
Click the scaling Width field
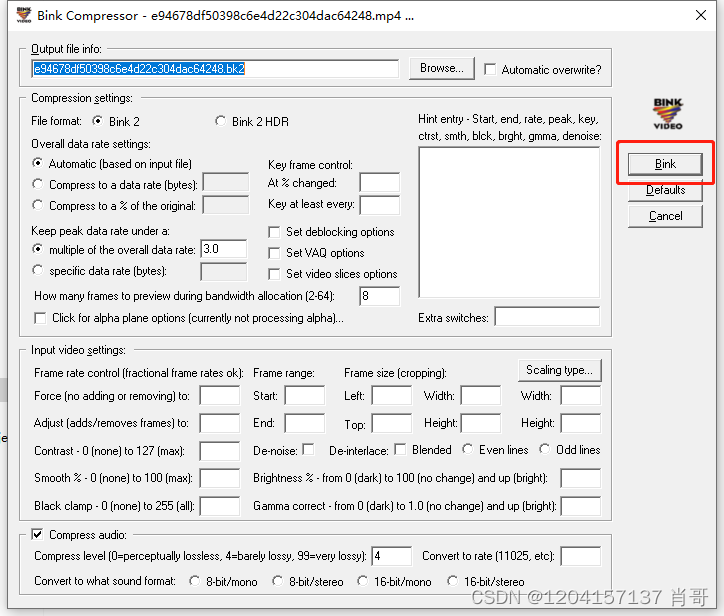click(581, 396)
